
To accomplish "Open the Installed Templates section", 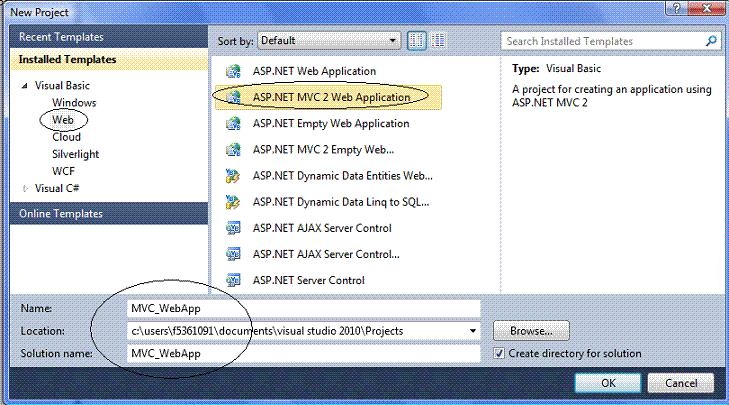I will [109, 60].
